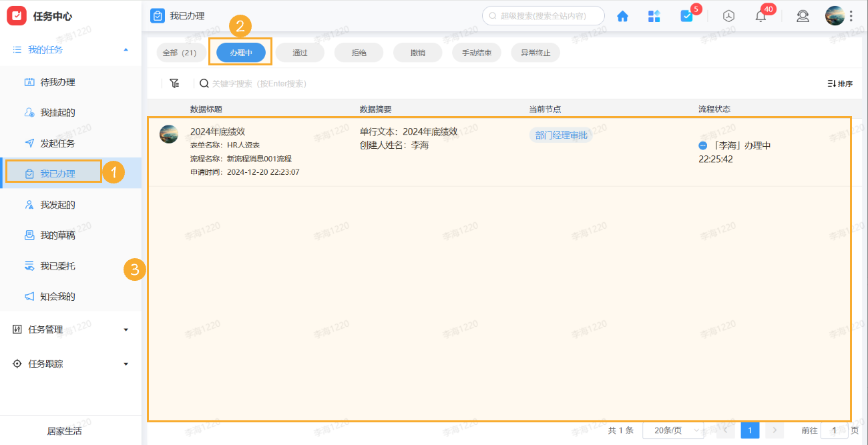The width and height of the screenshot is (868, 445).
Task: Click the task checkbox icon with badge 5
Action: [687, 15]
